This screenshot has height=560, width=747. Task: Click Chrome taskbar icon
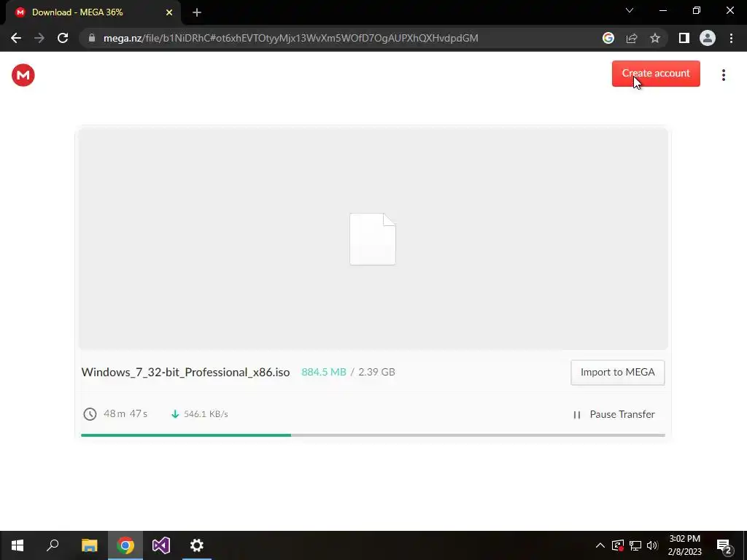point(125,545)
